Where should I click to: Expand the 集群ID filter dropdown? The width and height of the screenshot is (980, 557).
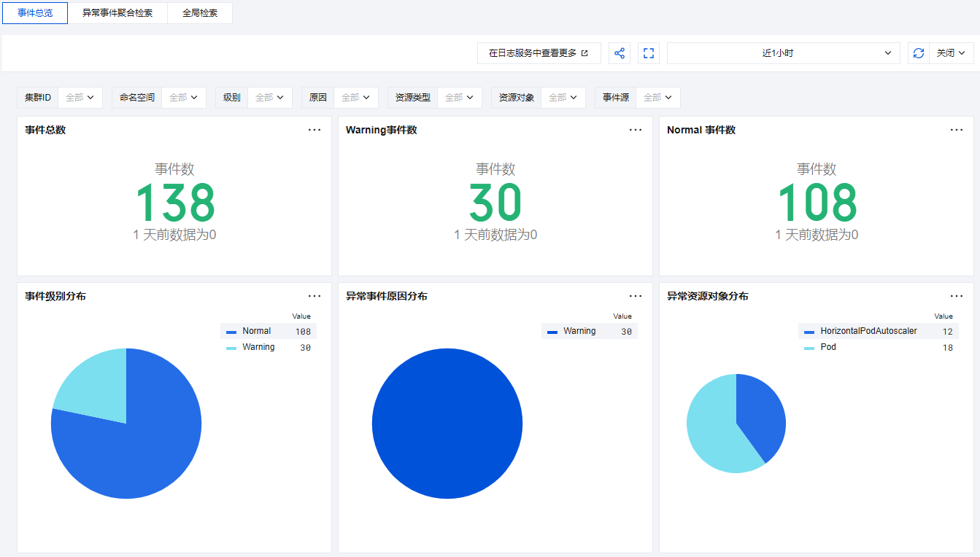[x=80, y=98]
